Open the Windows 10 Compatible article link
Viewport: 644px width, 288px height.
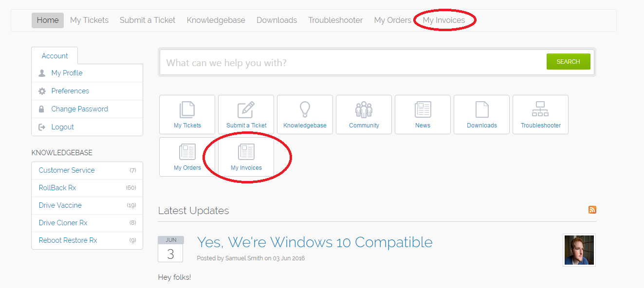point(314,242)
